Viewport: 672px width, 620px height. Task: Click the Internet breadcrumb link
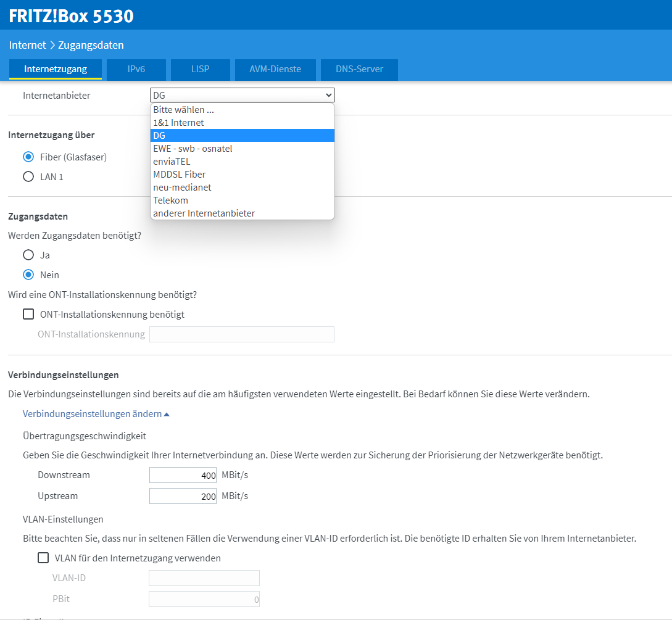[x=27, y=45]
